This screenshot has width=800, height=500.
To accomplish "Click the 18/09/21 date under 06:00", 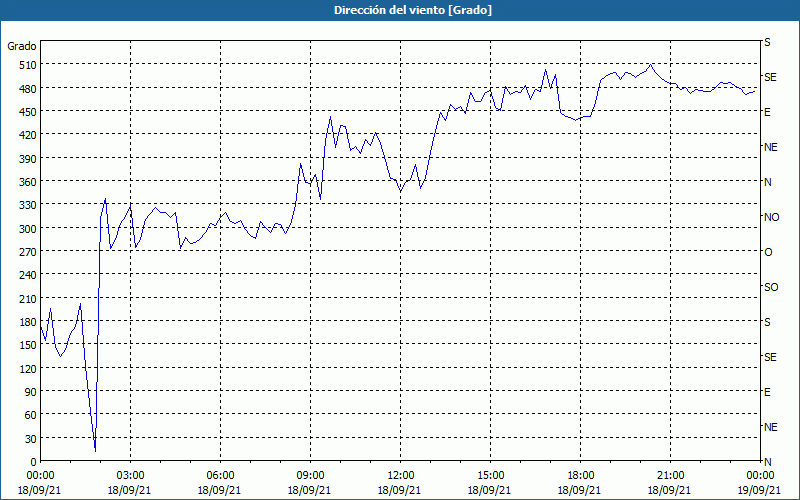I will pyautogui.click(x=220, y=490).
